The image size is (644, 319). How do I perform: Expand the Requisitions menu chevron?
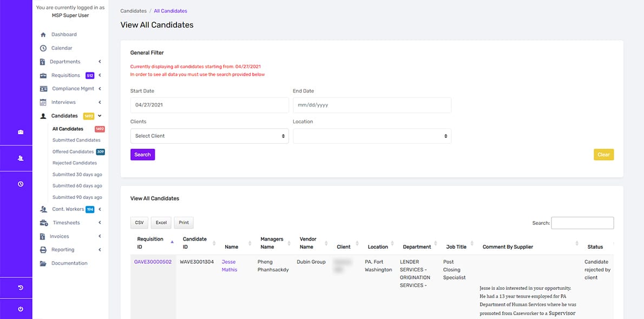(x=100, y=75)
